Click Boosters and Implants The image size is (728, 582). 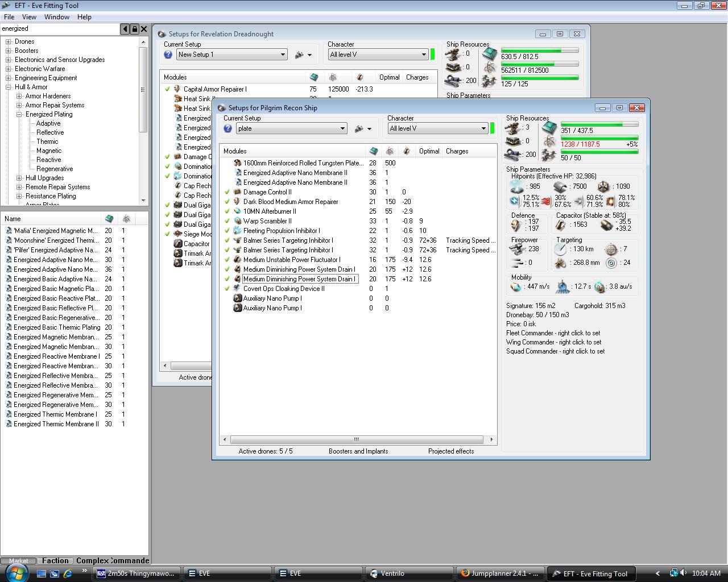[x=358, y=451]
